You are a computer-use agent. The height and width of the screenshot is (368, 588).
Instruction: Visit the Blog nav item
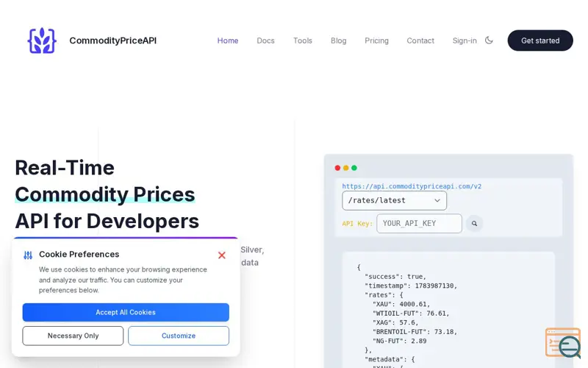tap(338, 40)
